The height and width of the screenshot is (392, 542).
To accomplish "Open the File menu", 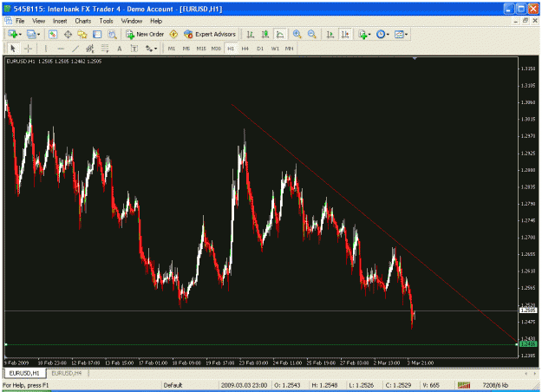I will (x=20, y=21).
